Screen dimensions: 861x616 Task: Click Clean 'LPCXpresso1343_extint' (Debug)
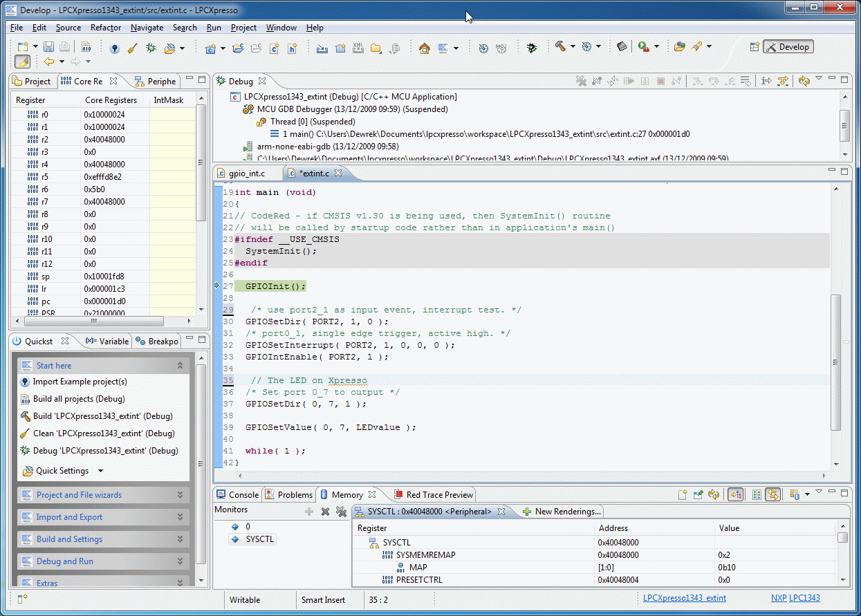105,433
